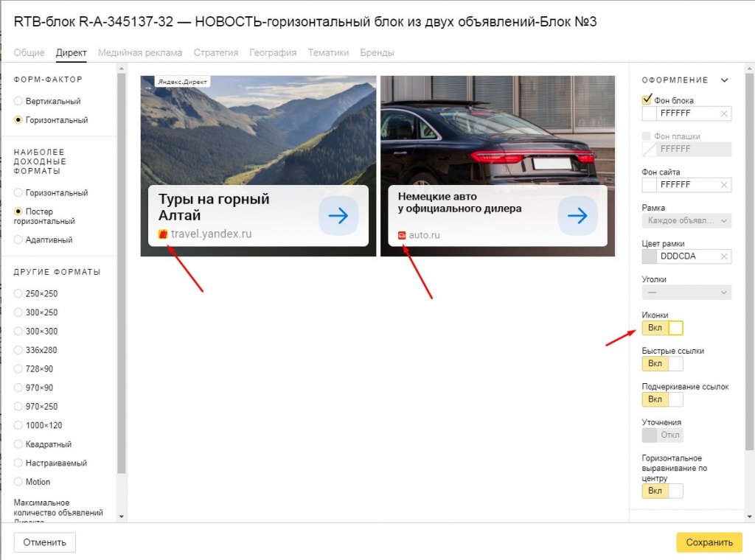
Task: Toggle the Подчеркивание ссылок switch
Action: (x=663, y=399)
